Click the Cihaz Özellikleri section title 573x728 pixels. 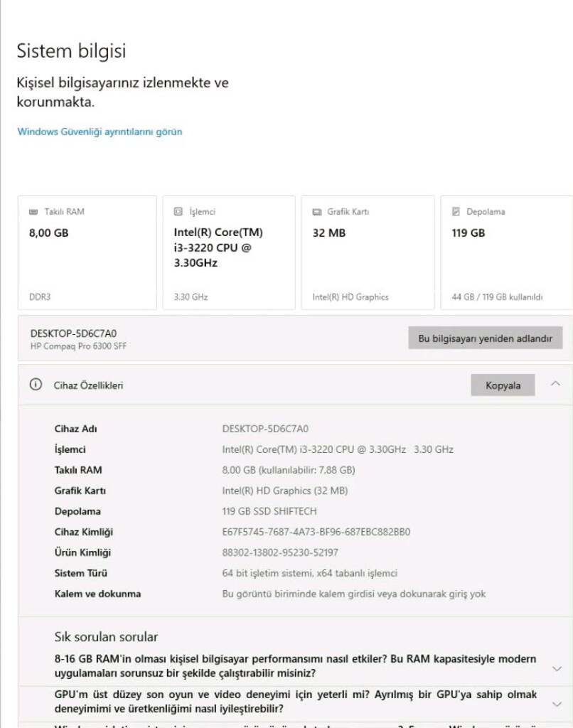88,385
